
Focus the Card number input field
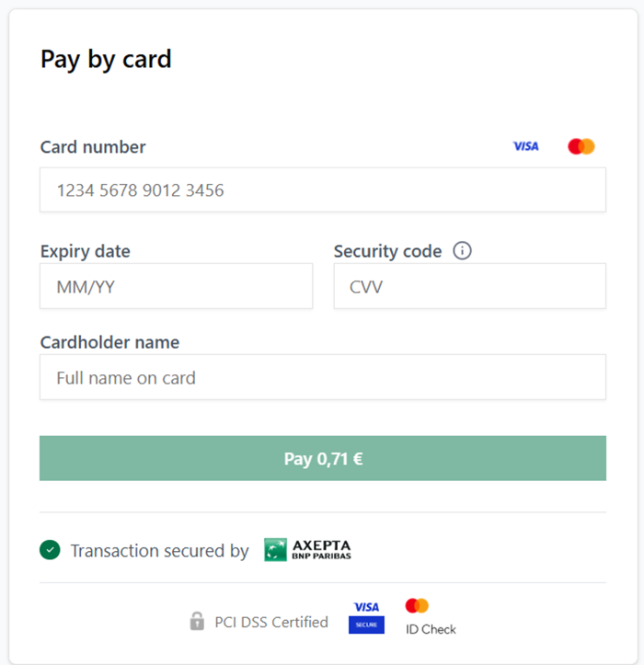tap(323, 189)
